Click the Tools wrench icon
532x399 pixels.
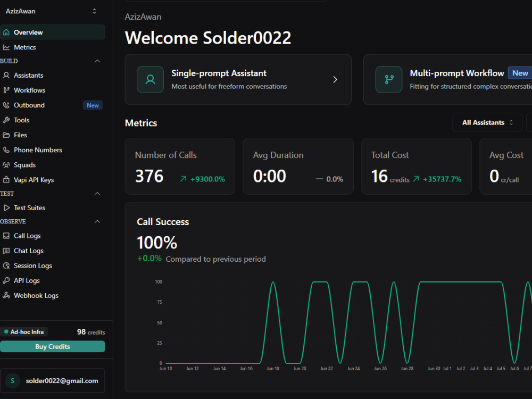pyautogui.click(x=6, y=120)
